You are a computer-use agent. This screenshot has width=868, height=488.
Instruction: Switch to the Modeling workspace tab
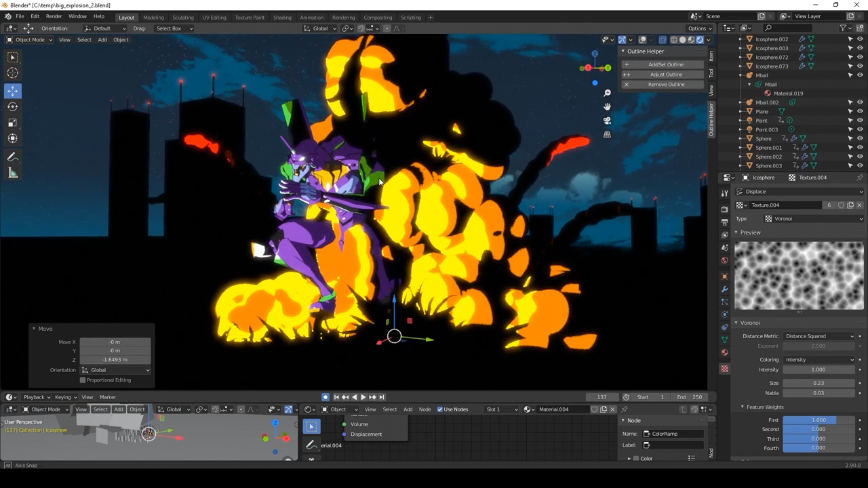[153, 18]
